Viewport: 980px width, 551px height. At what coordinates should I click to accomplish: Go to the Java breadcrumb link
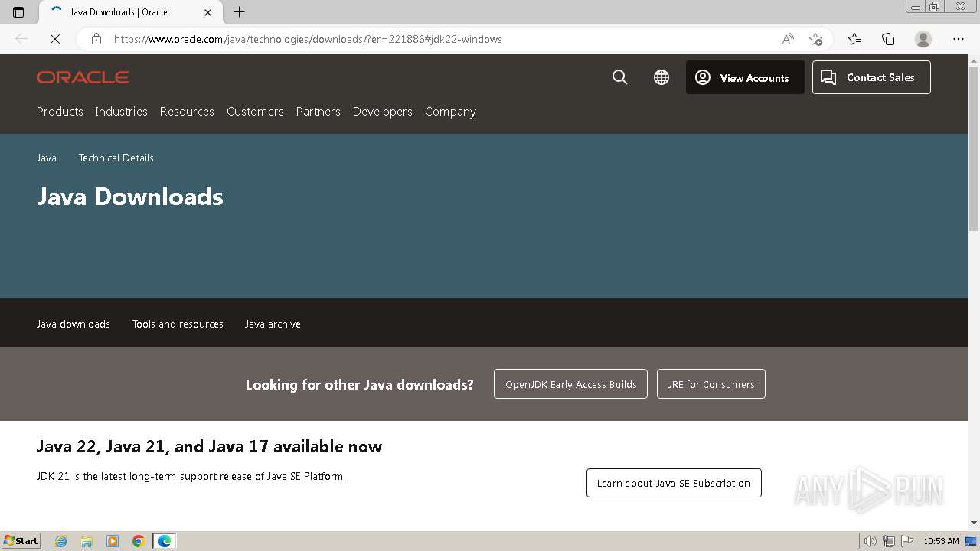pos(47,158)
